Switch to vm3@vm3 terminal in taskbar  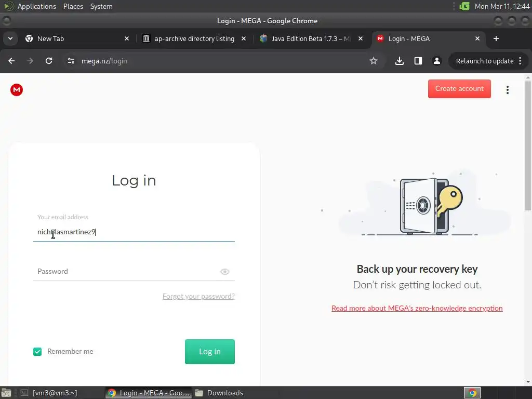(49, 393)
